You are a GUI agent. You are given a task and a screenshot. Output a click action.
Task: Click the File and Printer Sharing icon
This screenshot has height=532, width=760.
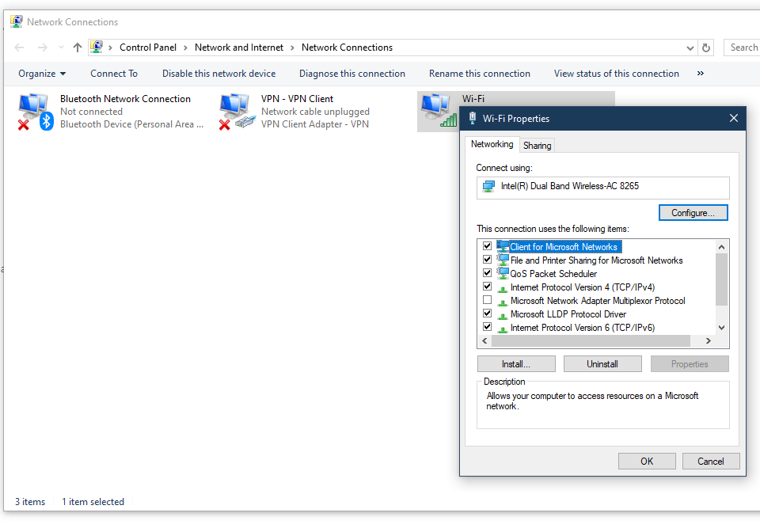tap(503, 260)
